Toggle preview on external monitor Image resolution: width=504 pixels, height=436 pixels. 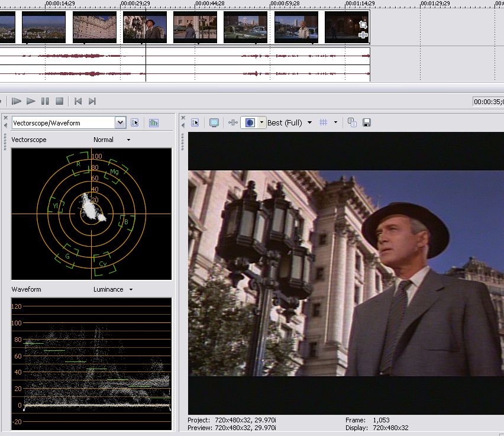click(x=214, y=122)
